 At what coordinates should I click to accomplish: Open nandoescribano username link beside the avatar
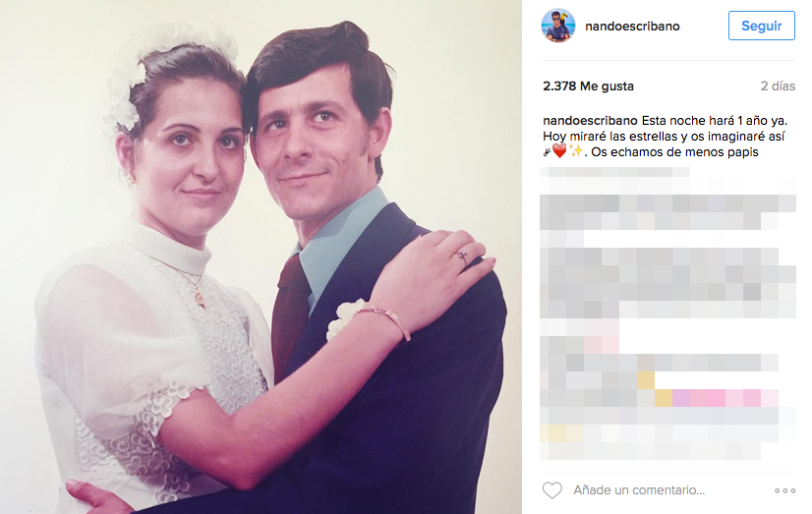click(x=632, y=26)
